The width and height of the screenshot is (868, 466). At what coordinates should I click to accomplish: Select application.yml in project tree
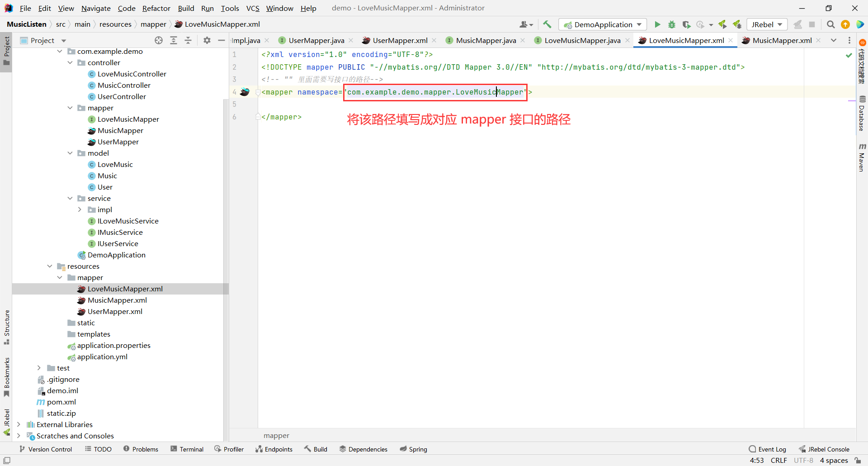(x=102, y=357)
